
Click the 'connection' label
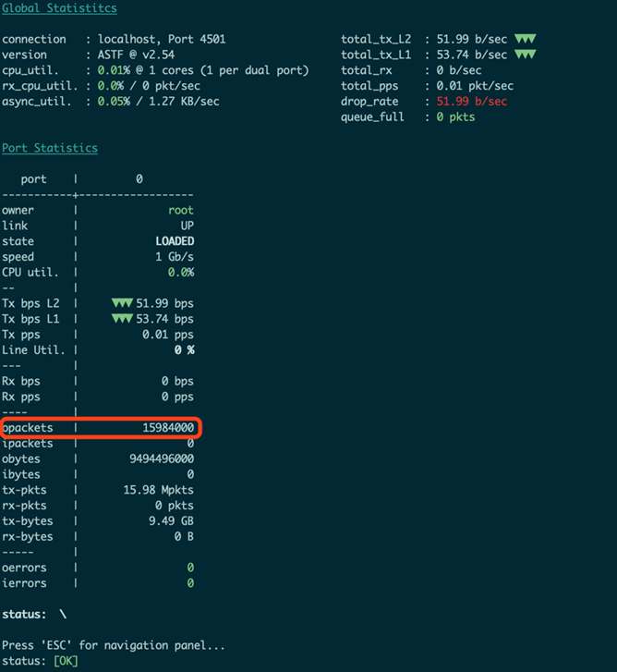pyautogui.click(x=34, y=40)
